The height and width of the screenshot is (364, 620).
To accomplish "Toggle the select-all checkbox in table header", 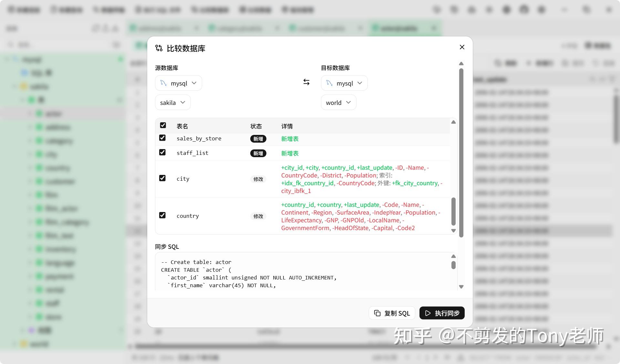I will point(163,125).
